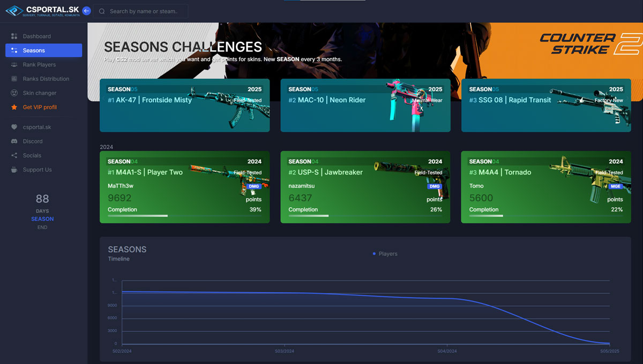
Task: Open the MAC-10 Neon Rider season card
Action: pyautogui.click(x=365, y=105)
